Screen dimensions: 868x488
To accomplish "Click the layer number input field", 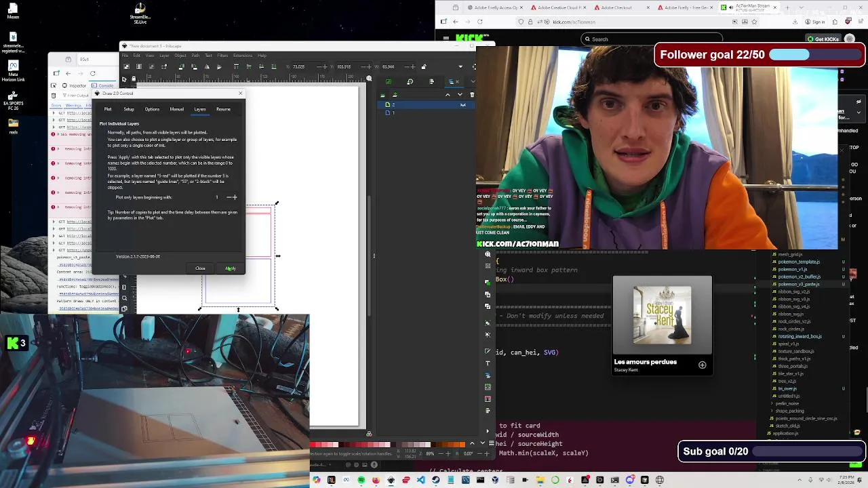I will (x=217, y=197).
